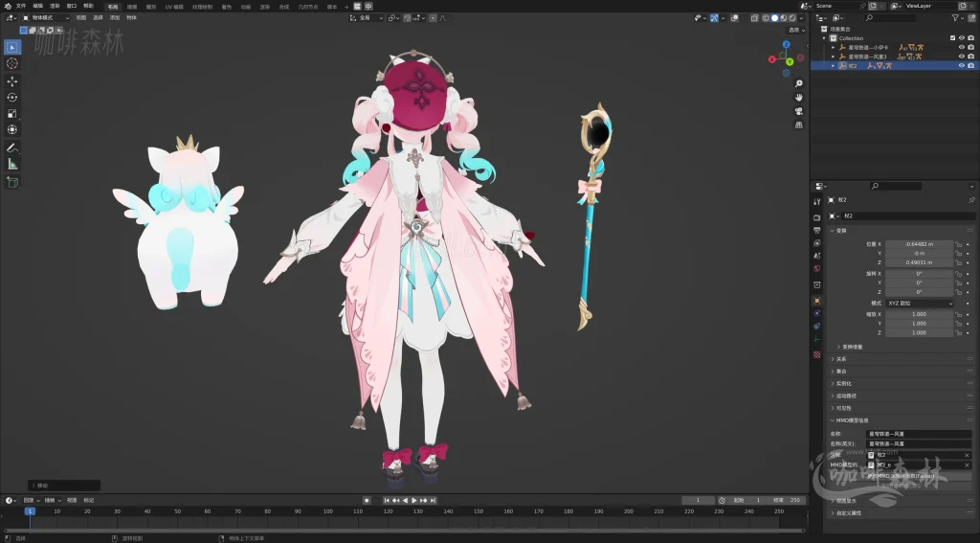Jump to the timeline start frame
The width and height of the screenshot is (980, 543).
coord(387,501)
